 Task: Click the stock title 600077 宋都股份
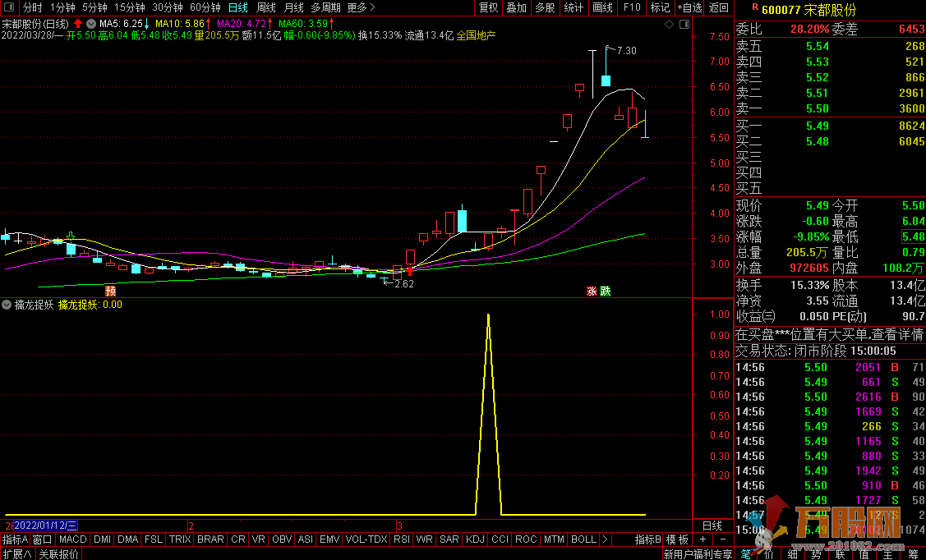point(809,10)
